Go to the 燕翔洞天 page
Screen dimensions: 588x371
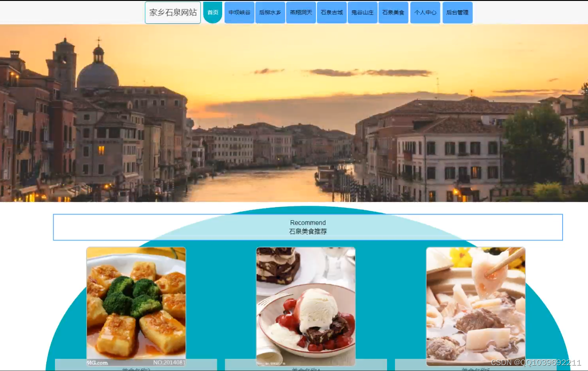pyautogui.click(x=301, y=13)
